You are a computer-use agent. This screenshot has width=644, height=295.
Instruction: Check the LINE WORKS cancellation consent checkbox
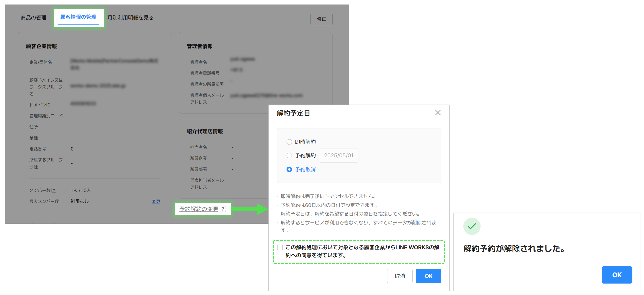pyautogui.click(x=280, y=247)
